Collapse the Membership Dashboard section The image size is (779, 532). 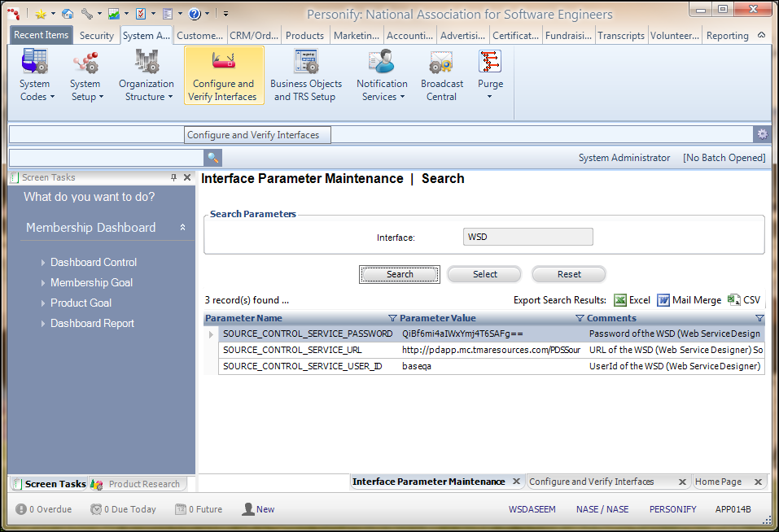[182, 228]
